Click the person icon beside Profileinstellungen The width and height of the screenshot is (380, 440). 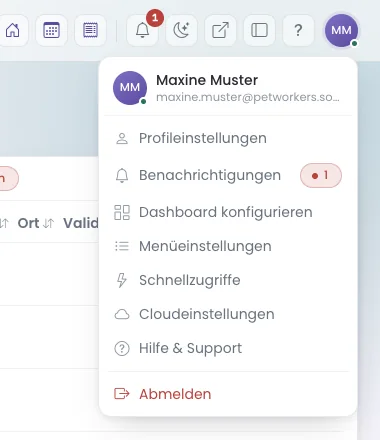[x=122, y=138]
